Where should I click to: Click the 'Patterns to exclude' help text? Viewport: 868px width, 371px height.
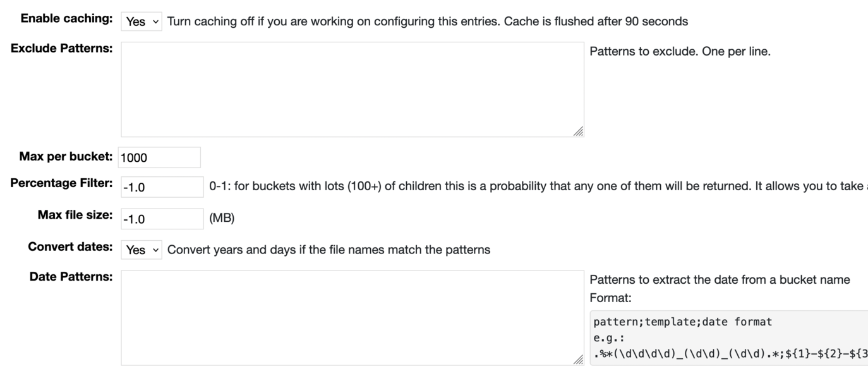[680, 51]
